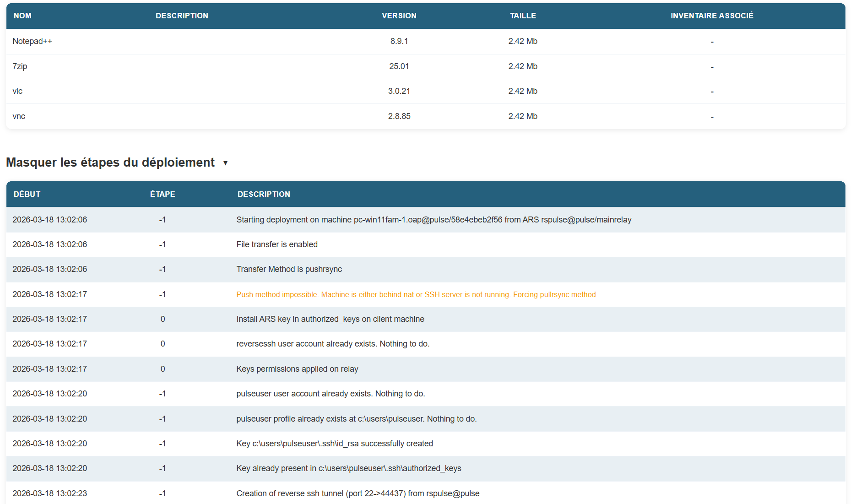Viewport: 856px width, 504px height.
Task: Select the vnc package name
Action: (19, 116)
